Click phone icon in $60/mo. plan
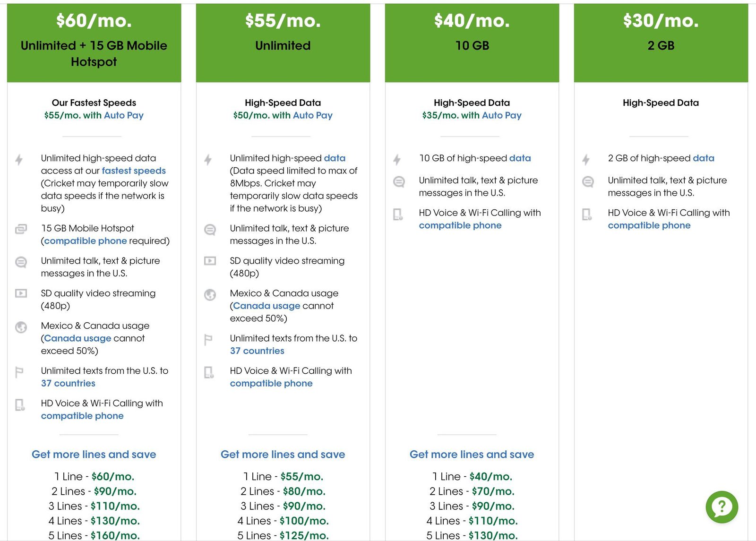 point(20,405)
